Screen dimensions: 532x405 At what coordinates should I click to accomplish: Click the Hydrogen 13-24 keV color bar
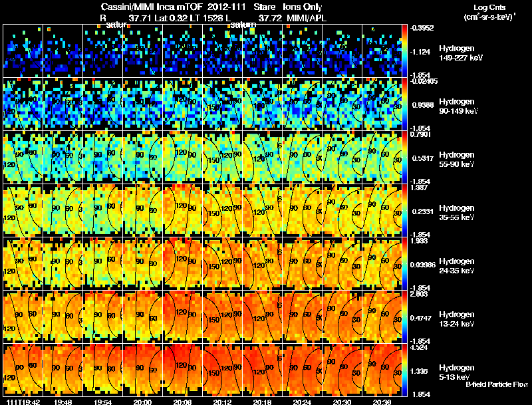[x=404, y=317]
